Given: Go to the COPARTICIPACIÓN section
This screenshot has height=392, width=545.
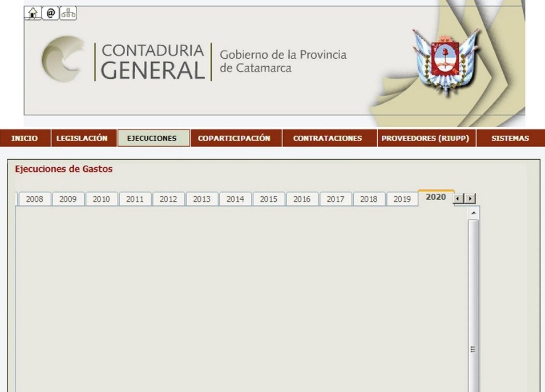Looking at the screenshot, I should 235,138.
